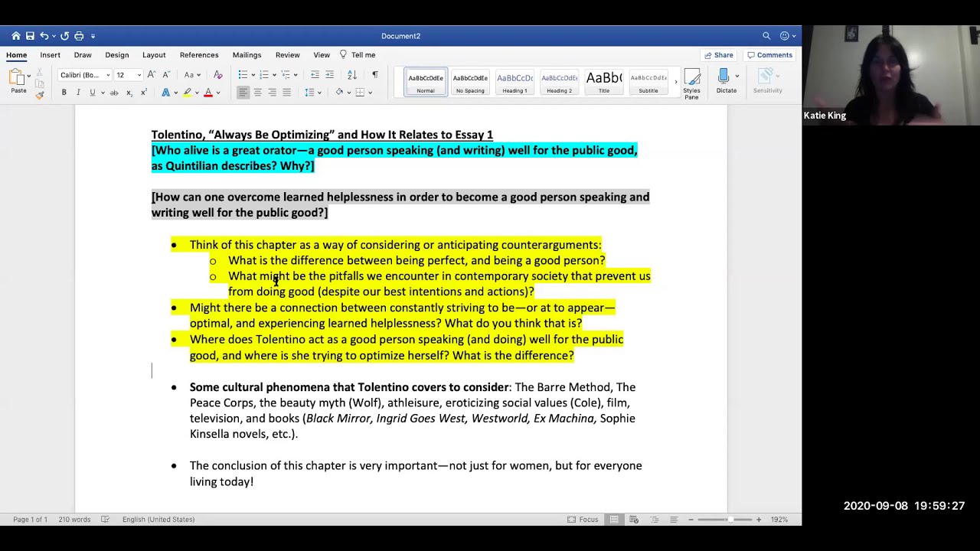Zoom in with the plus button
980x551 pixels.
[x=759, y=520]
